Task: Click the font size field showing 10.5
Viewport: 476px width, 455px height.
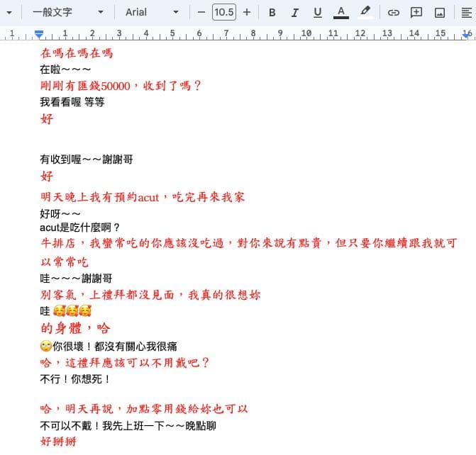Action: (224, 13)
